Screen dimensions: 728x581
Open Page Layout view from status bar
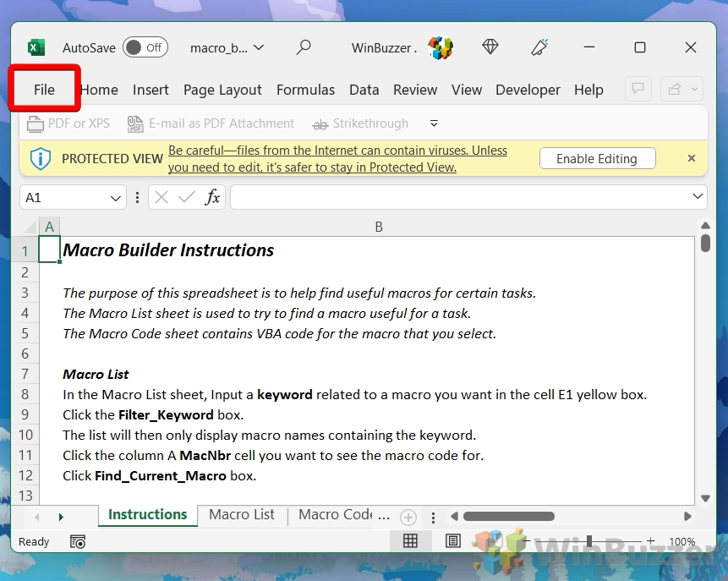pyautogui.click(x=453, y=541)
